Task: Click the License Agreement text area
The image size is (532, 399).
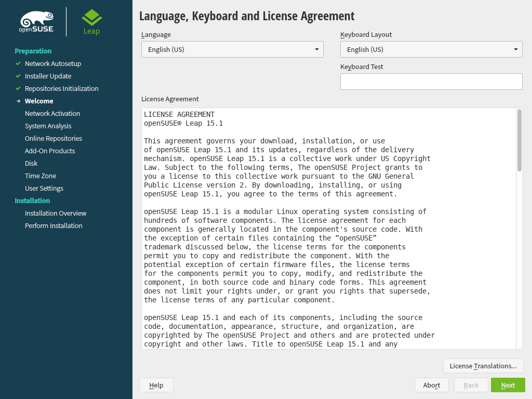Action: (327, 229)
